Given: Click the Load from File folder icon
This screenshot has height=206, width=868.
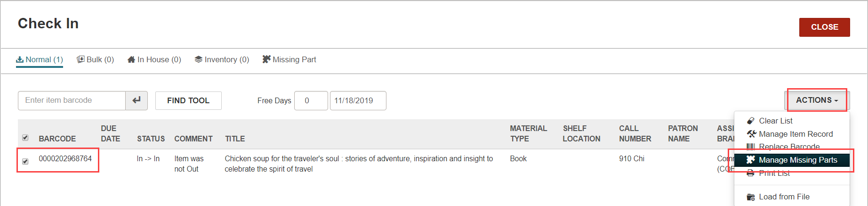Looking at the screenshot, I should point(751,197).
